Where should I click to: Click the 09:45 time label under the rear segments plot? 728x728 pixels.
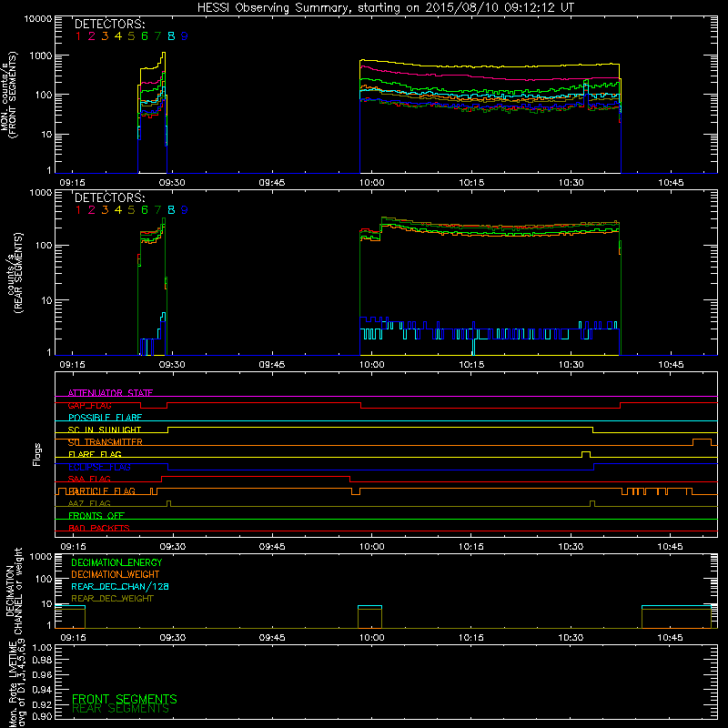click(x=272, y=365)
